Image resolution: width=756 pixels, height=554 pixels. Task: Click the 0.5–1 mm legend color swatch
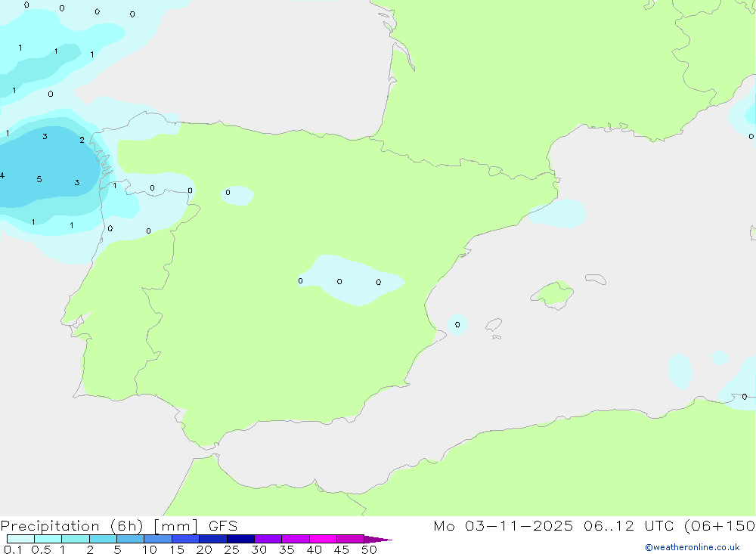tap(48, 539)
